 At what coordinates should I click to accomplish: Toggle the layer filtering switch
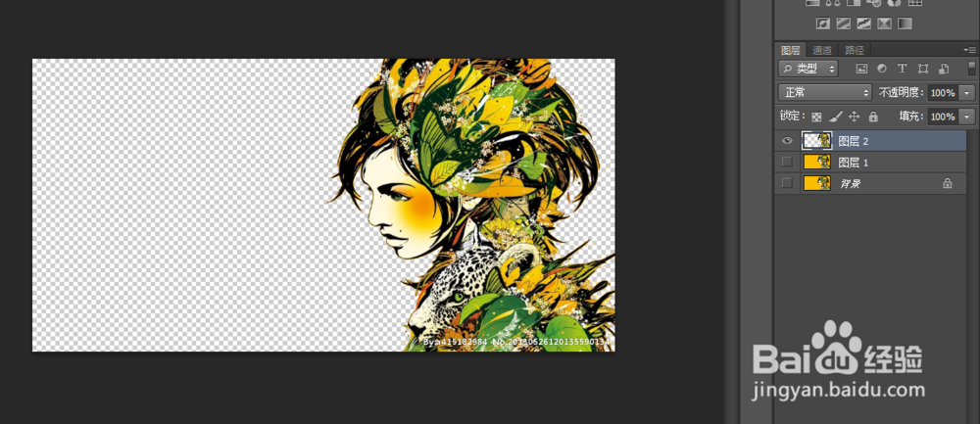(x=972, y=69)
